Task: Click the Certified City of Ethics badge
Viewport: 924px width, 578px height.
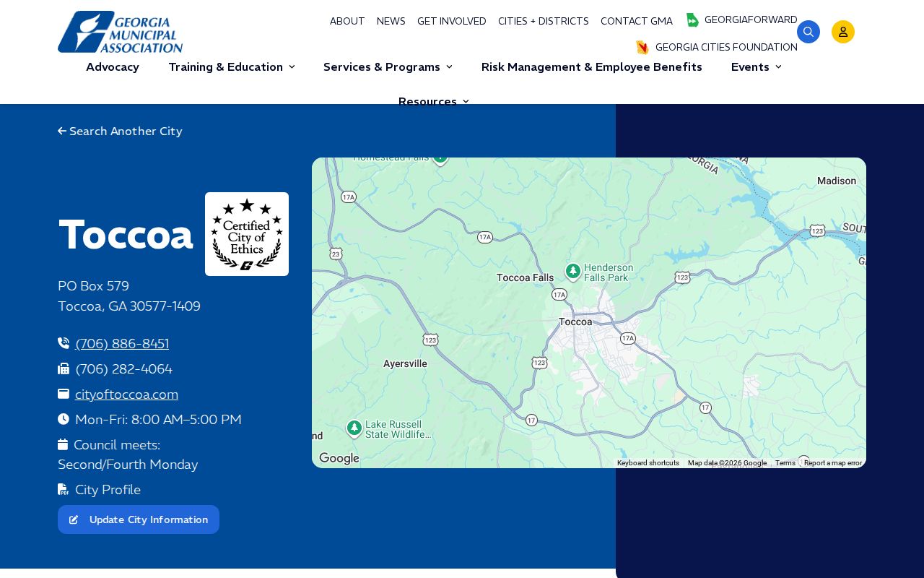Action: (247, 234)
